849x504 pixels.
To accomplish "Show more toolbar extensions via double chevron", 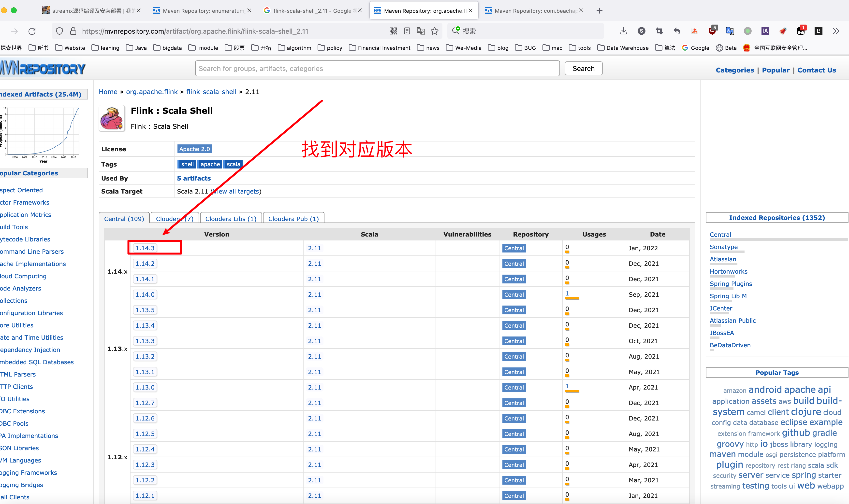I will 836,31.
